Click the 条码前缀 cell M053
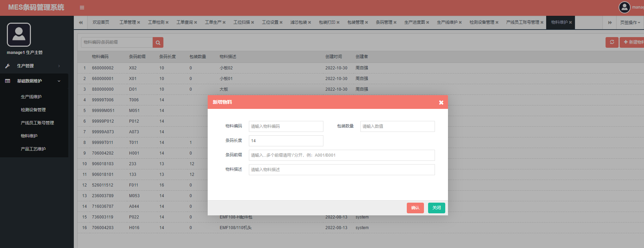 click(134, 196)
